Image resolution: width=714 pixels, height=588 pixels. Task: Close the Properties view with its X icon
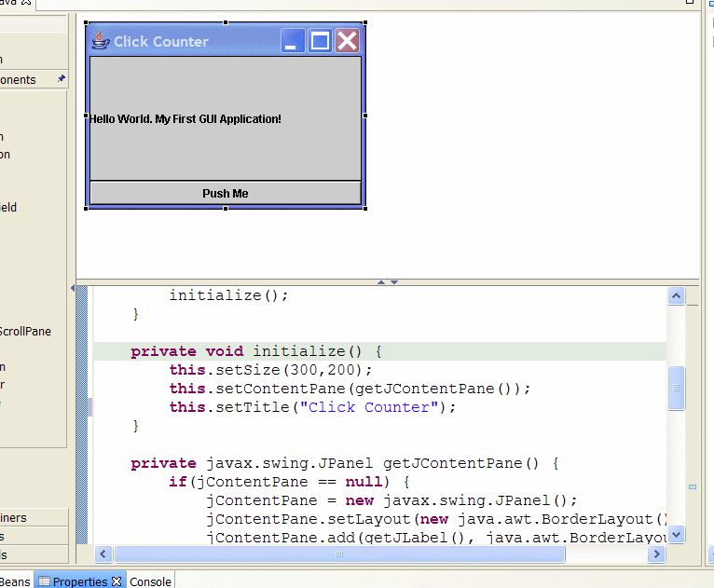coord(117,581)
